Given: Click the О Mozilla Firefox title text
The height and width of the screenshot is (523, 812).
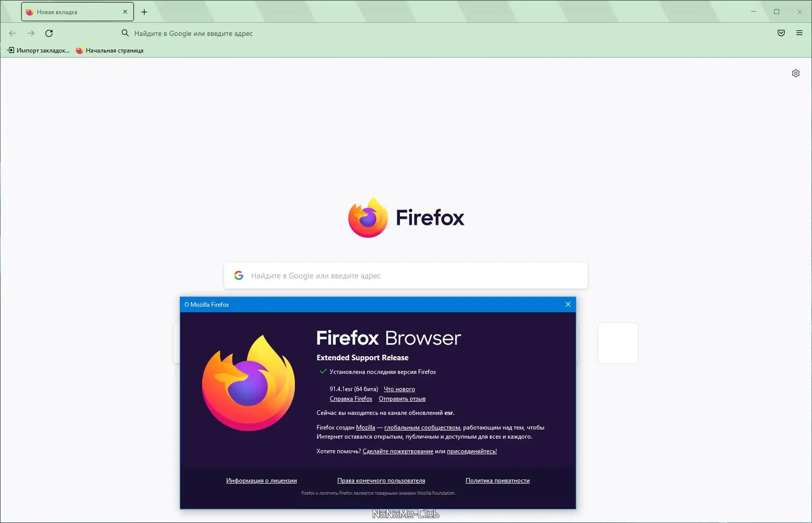Looking at the screenshot, I should pos(207,305).
